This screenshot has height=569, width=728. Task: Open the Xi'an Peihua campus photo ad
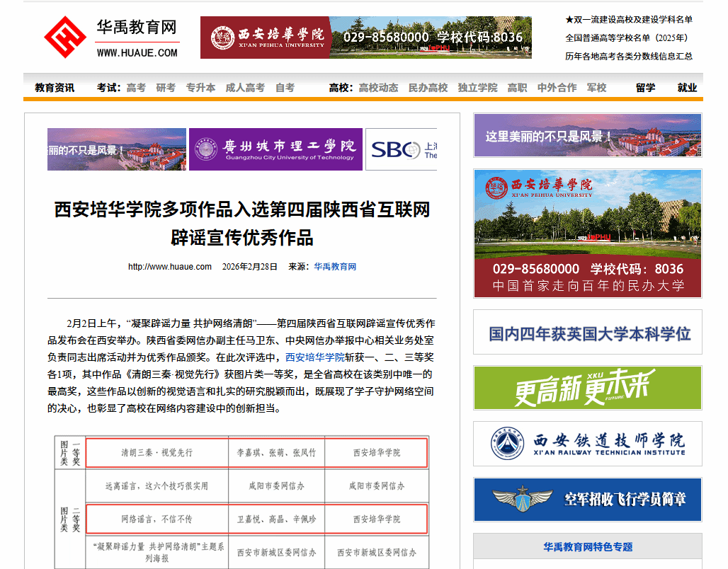pyautogui.click(x=587, y=233)
